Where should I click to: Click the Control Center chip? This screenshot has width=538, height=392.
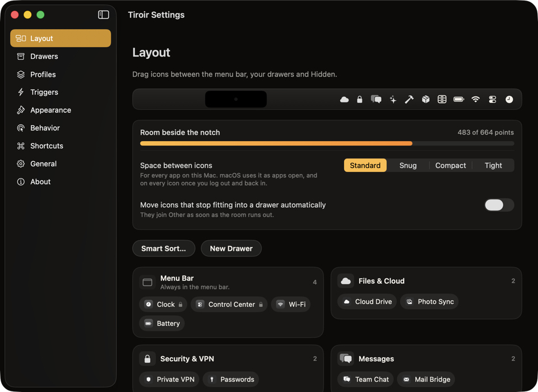pyautogui.click(x=229, y=305)
